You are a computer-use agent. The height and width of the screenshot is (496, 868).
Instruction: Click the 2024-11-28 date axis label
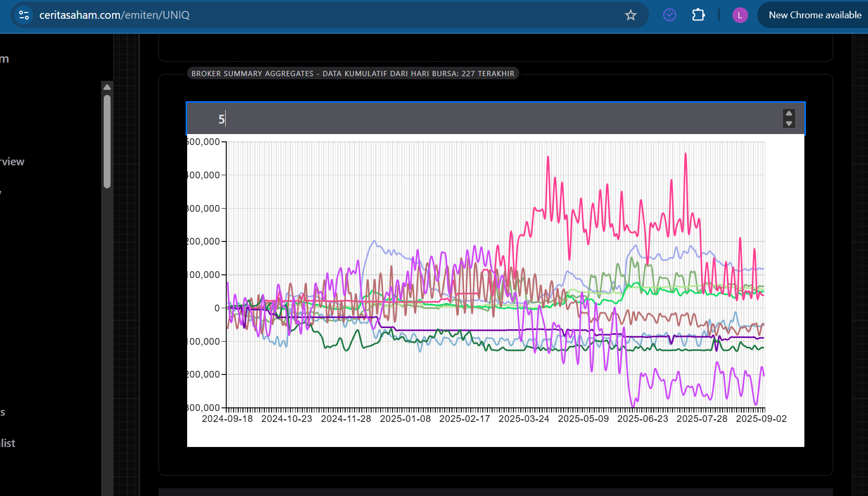346,419
